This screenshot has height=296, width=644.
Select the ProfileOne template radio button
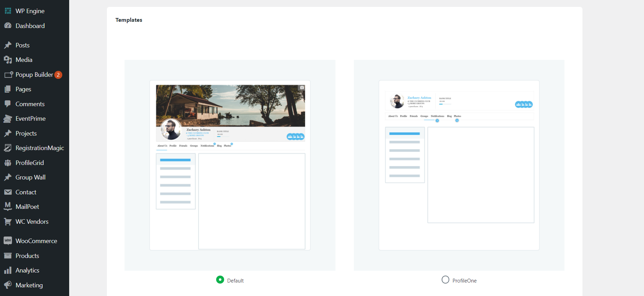445,280
